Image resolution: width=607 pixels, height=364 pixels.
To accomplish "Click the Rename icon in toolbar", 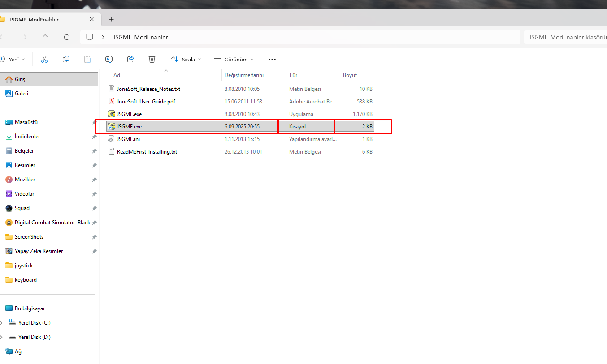I will pyautogui.click(x=108, y=59).
